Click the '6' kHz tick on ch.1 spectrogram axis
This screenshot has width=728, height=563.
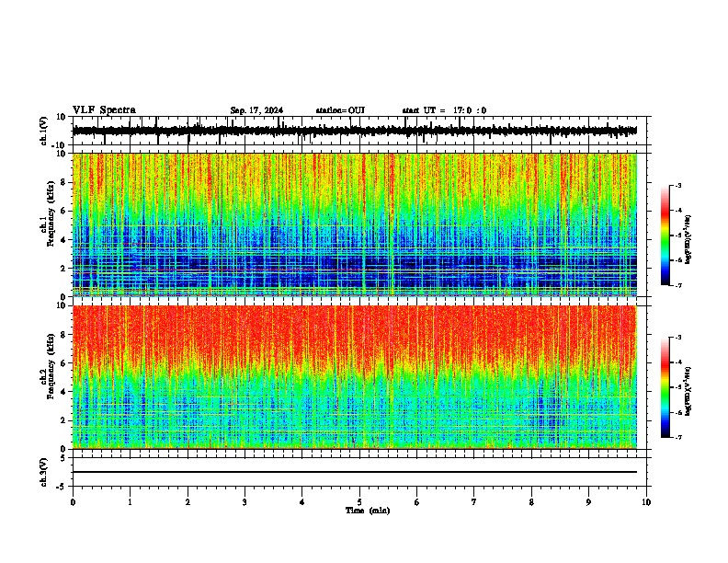click(x=64, y=212)
